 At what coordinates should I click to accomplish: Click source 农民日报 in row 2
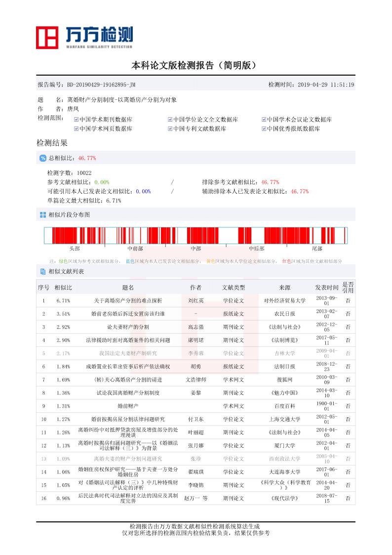[x=284, y=314]
